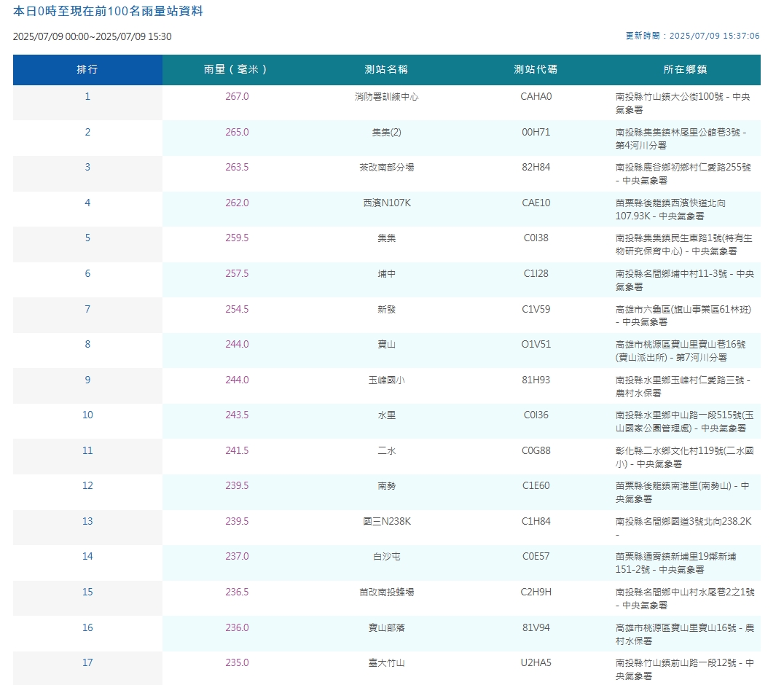Click the 測站代碼 column header

(536, 69)
